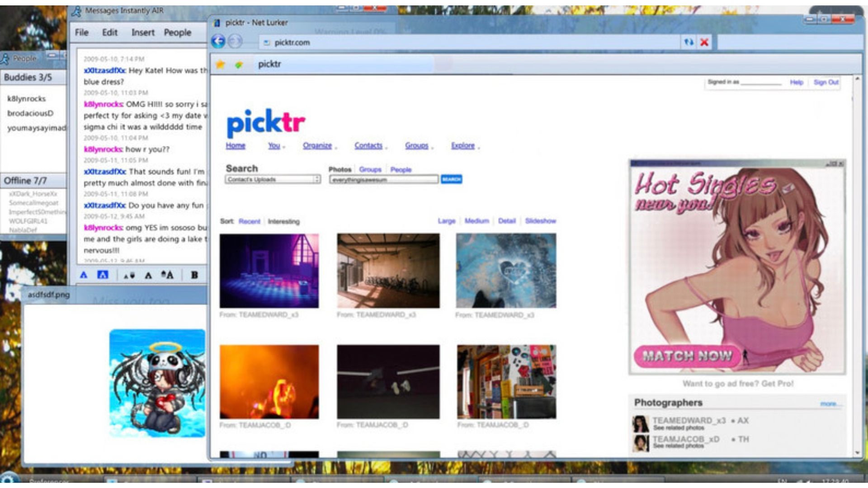Increase font size in the Messages toolbar
This screenshot has height=488, width=868.
pyautogui.click(x=168, y=275)
